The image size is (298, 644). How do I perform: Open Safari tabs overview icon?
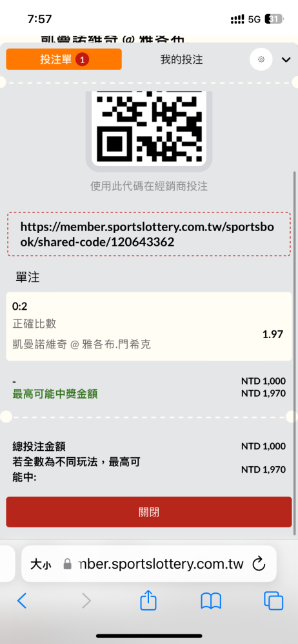[x=273, y=601]
